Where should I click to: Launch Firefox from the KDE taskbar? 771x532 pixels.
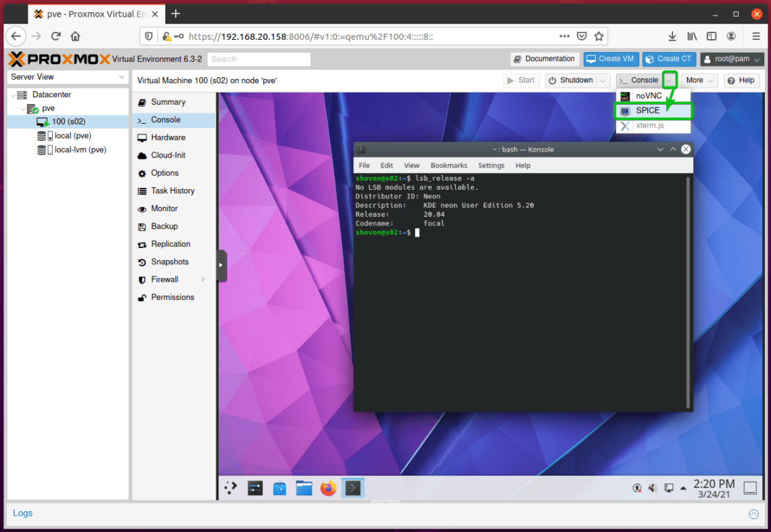click(x=329, y=488)
